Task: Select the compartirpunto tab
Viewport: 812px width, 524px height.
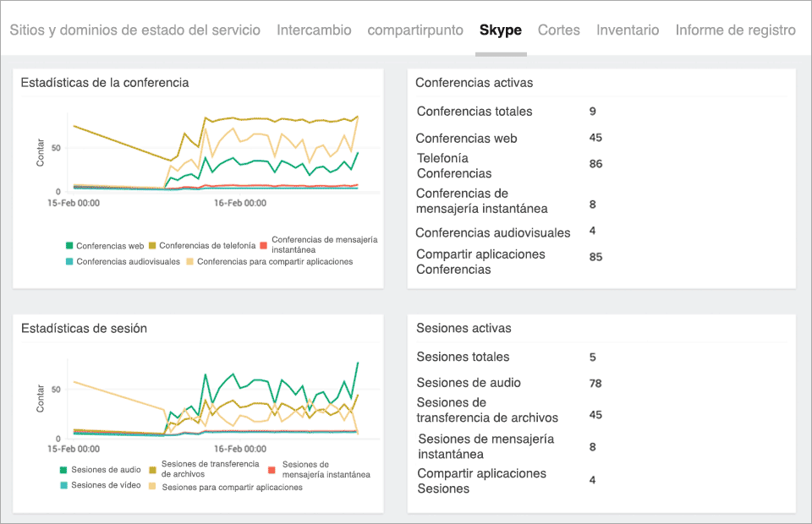Action: tap(415, 30)
